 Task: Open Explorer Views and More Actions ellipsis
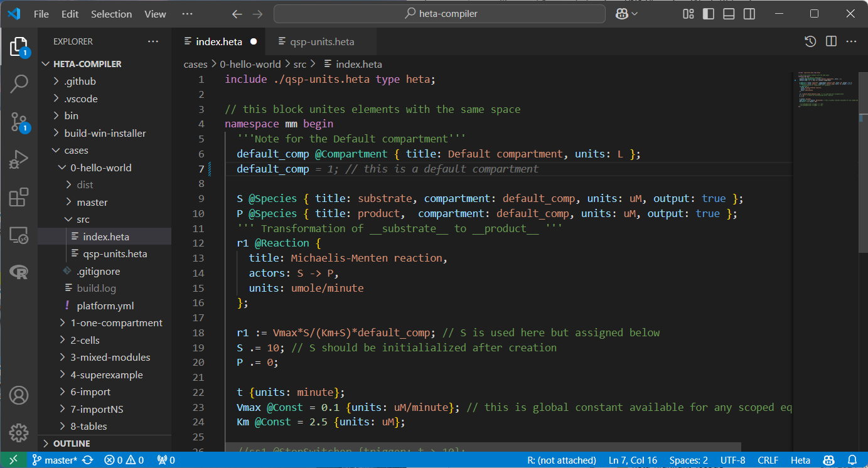[x=153, y=41]
